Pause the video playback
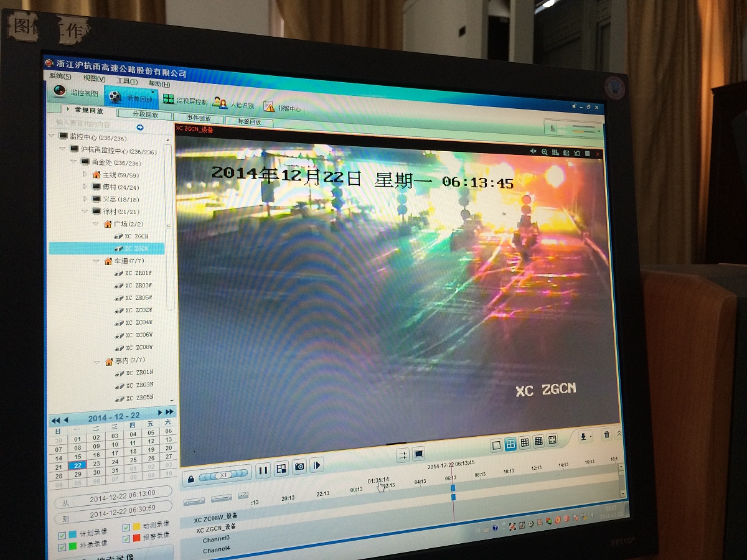The height and width of the screenshot is (560, 747). 263,470
